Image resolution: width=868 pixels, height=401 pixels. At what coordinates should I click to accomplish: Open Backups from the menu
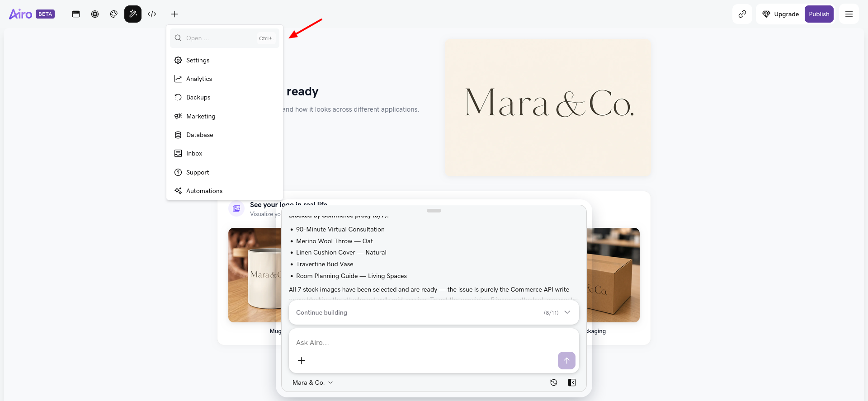pyautogui.click(x=225, y=97)
